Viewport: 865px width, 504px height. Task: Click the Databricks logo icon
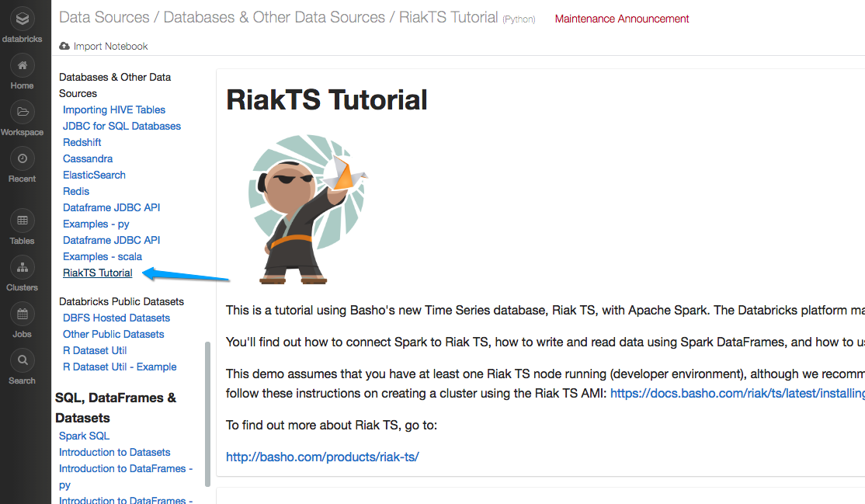point(22,19)
